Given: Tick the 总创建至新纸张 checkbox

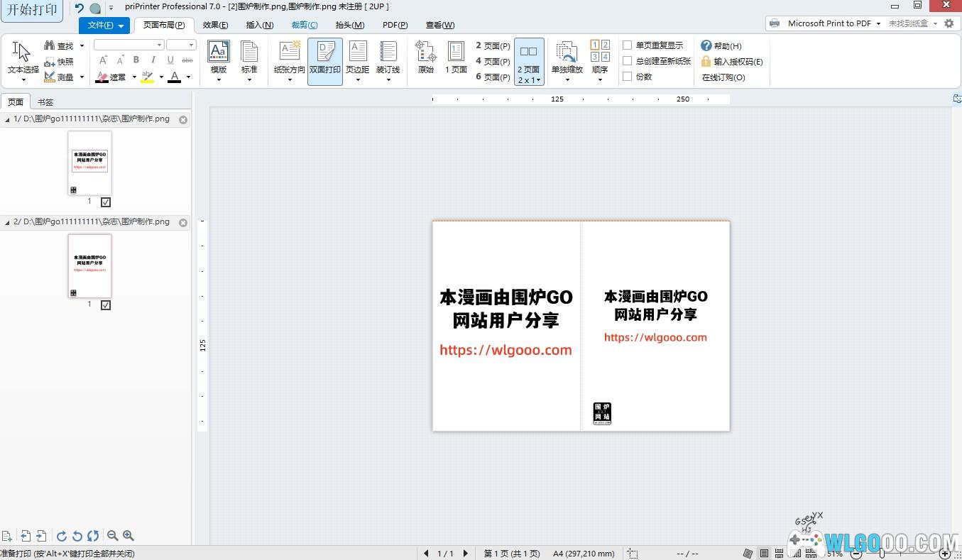Looking at the screenshot, I should coord(628,61).
